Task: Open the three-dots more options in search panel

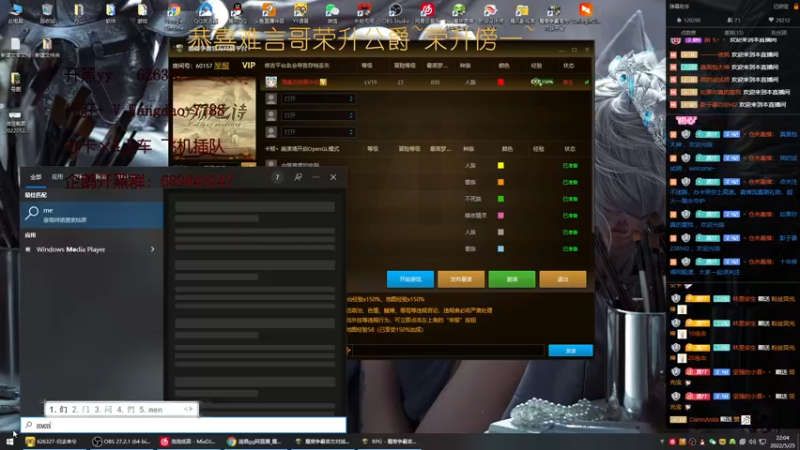Action: 316,177
